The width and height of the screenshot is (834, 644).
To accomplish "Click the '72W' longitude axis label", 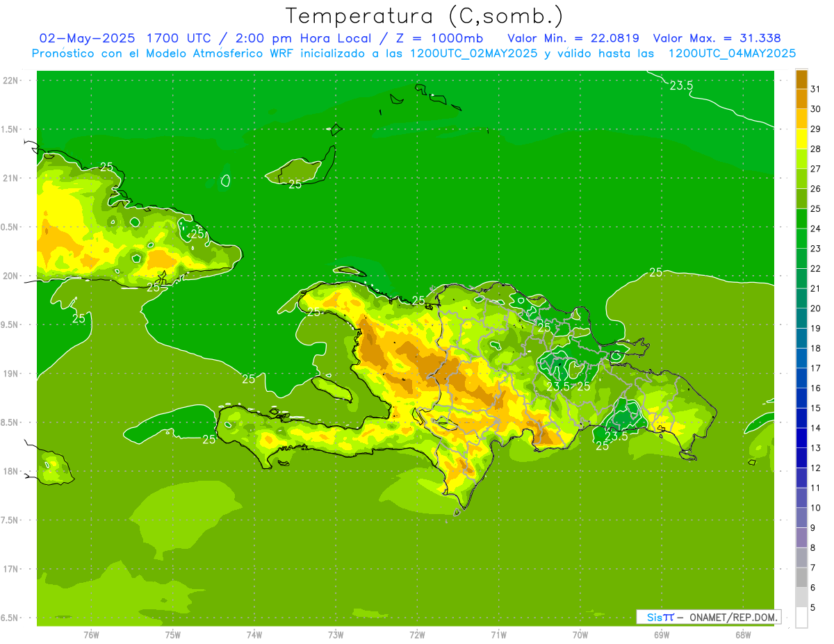I will click(x=417, y=634).
